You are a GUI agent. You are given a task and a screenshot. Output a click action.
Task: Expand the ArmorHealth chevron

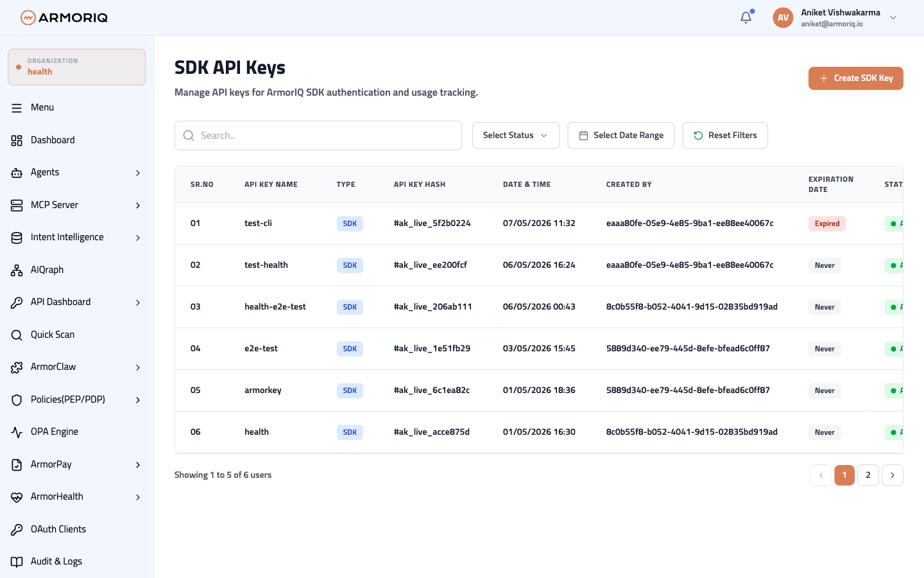(138, 497)
